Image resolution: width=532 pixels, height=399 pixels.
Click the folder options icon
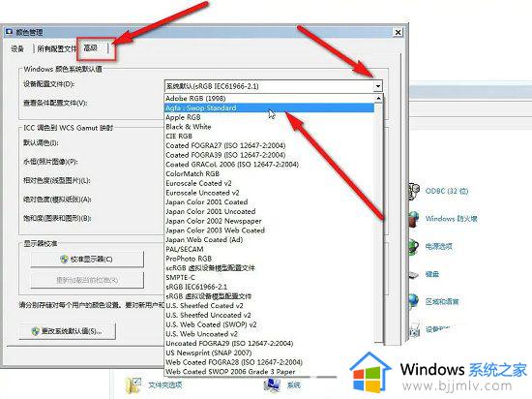pyautogui.click(x=133, y=385)
